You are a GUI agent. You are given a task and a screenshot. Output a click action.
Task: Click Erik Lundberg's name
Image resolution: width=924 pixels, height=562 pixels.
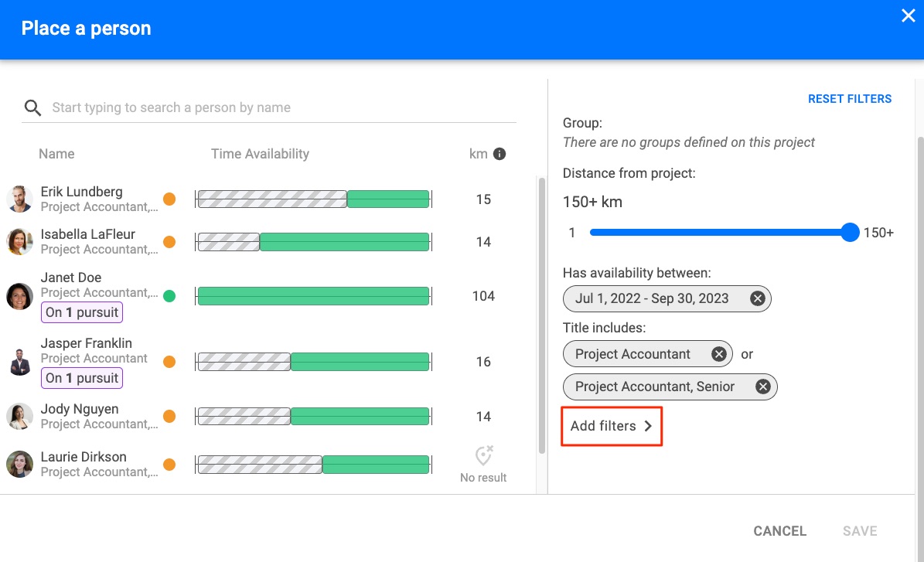tap(81, 192)
